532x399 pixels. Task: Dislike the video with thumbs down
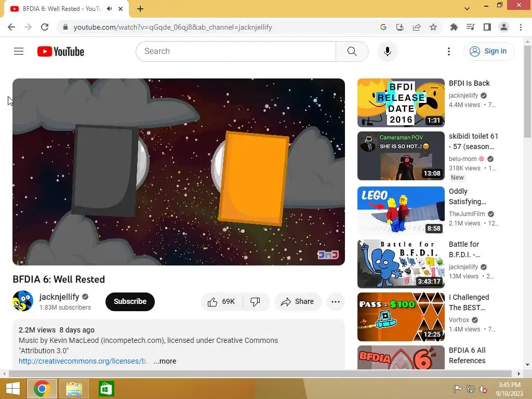[256, 302]
